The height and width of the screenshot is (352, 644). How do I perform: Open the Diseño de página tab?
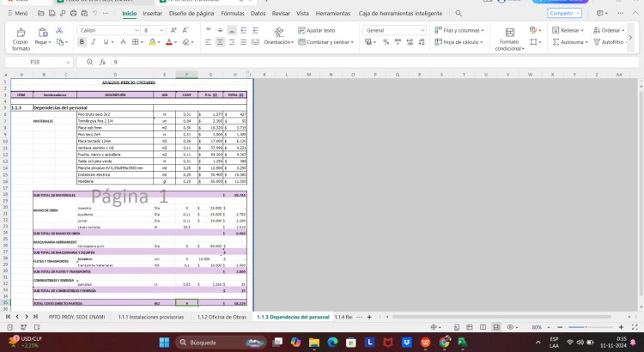(191, 13)
